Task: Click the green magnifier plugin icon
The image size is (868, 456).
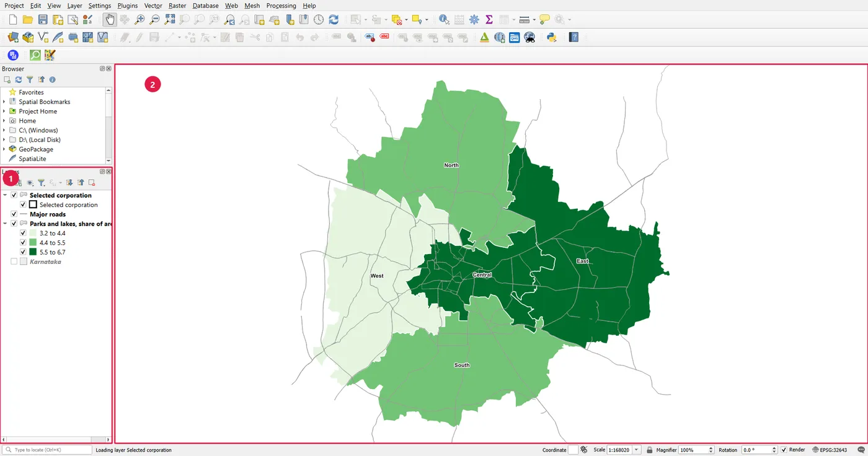Action: tap(35, 55)
